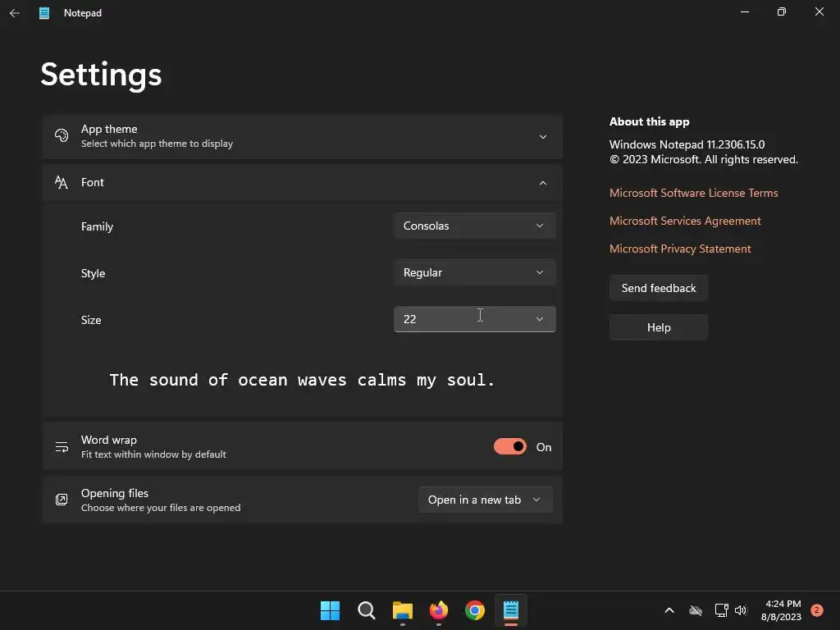This screenshot has width=840, height=630.
Task: Click the Notepad taskbar icon
Action: [511, 610]
